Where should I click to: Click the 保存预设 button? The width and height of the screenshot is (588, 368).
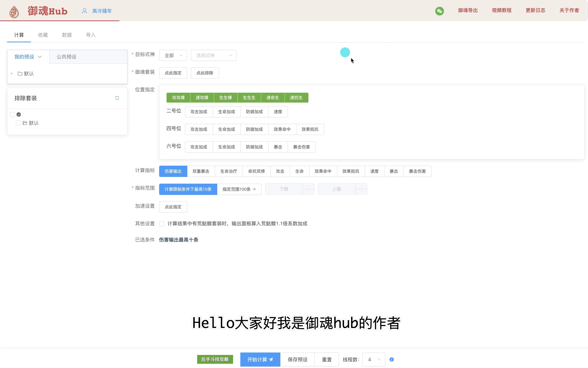click(298, 360)
